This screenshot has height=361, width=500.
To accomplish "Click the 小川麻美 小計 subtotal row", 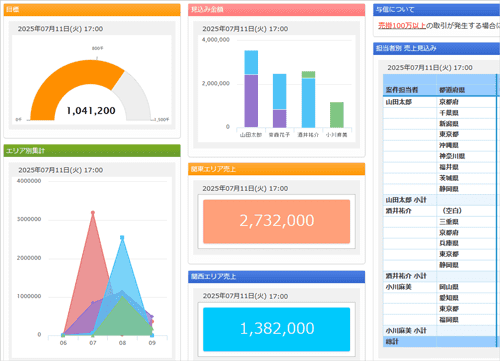I will [x=439, y=331].
